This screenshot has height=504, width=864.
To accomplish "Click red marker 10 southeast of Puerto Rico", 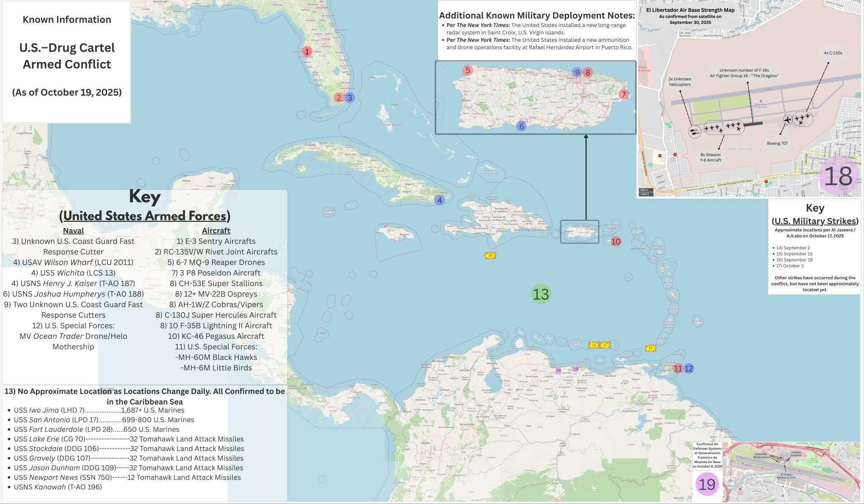I will pos(616,241).
